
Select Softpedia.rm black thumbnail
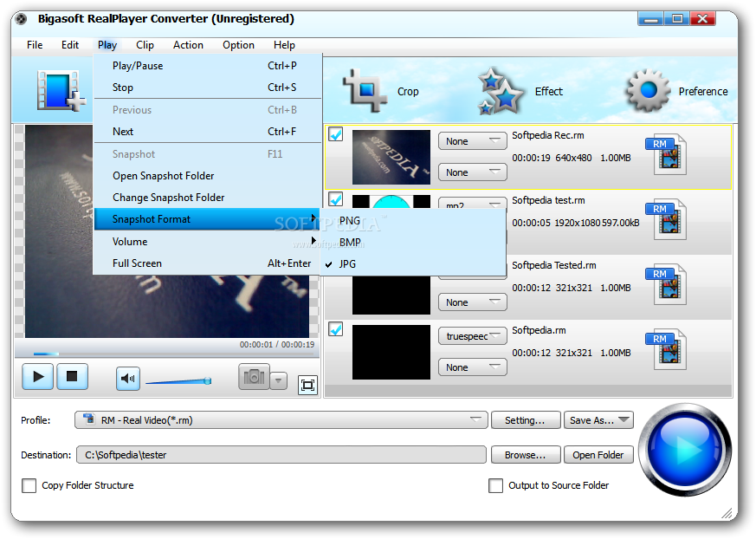pyautogui.click(x=391, y=352)
